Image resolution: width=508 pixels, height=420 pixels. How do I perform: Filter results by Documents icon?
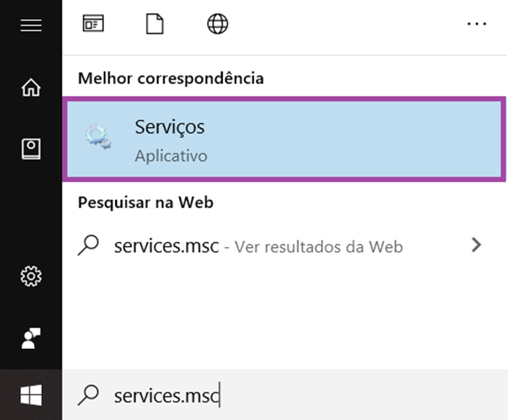pos(155,24)
